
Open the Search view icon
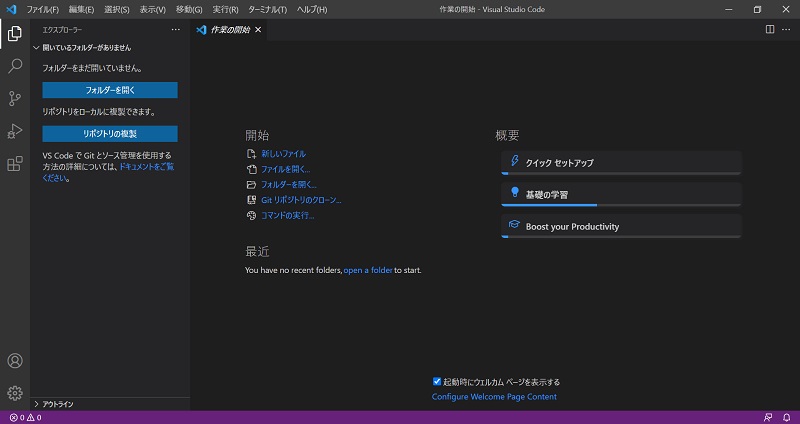15,66
